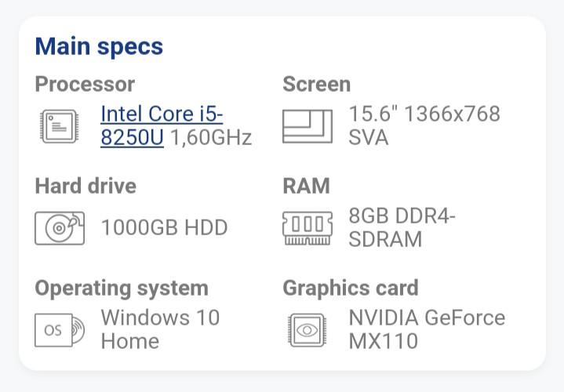This screenshot has height=392, width=564.
Task: Click the graphics card eye icon
Action: pyautogui.click(x=307, y=330)
